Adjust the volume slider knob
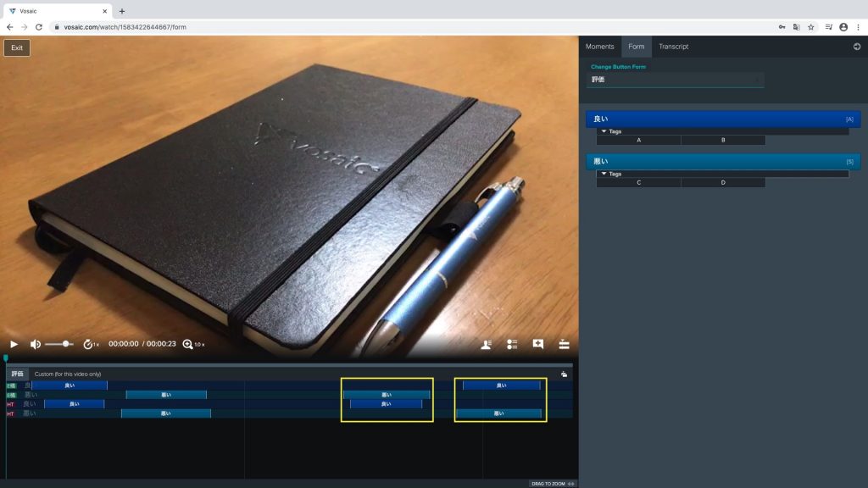 66,344
